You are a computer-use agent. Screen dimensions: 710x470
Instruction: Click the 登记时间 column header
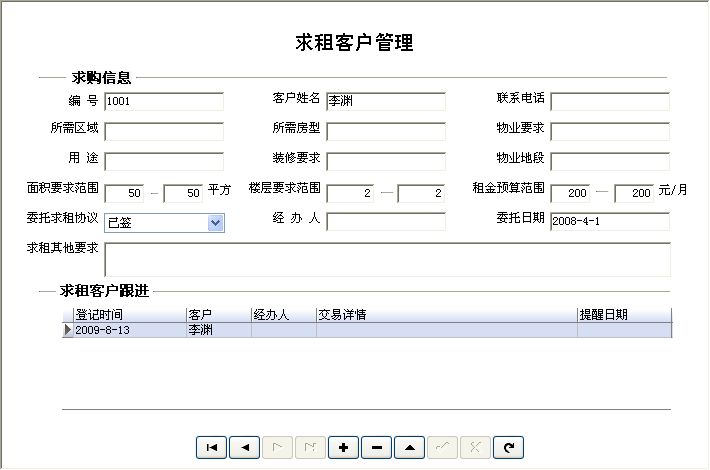coord(130,315)
